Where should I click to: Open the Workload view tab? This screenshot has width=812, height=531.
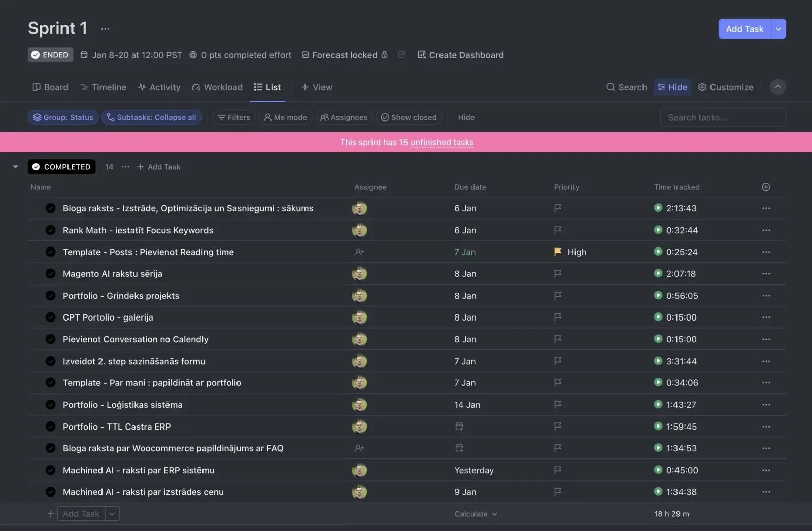tap(217, 87)
